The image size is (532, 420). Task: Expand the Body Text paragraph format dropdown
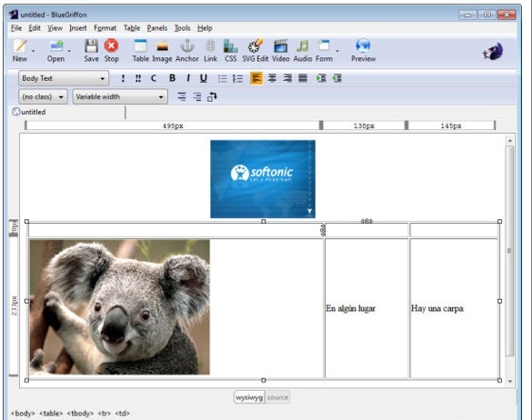[64, 78]
